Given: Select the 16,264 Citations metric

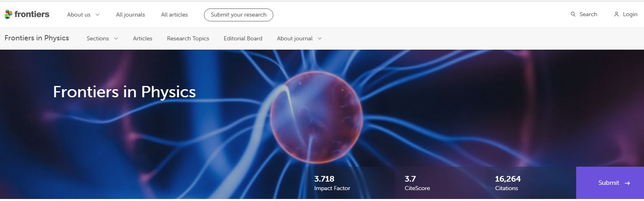Looking at the screenshot, I should point(508,183).
